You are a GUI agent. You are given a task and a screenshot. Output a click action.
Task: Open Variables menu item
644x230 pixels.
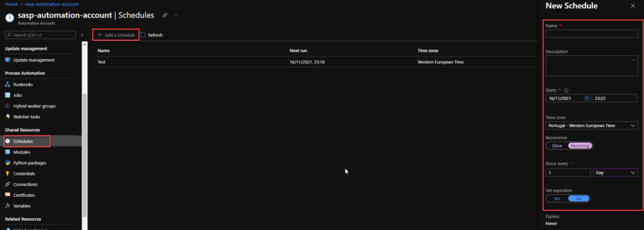click(22, 205)
